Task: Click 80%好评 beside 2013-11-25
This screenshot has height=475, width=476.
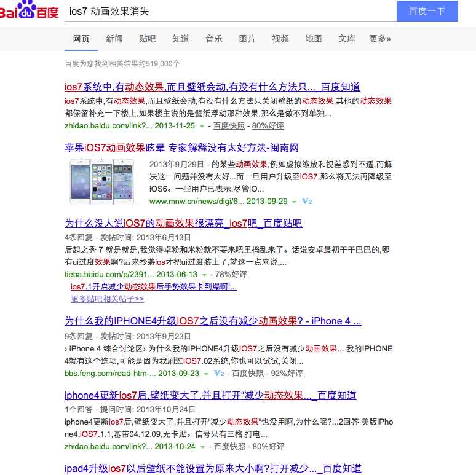Action: tap(268, 126)
